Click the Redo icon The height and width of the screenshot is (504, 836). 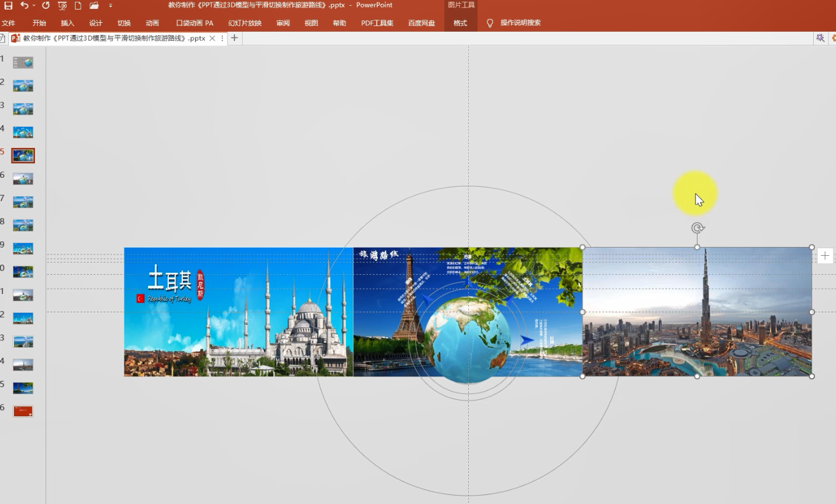tap(46, 5)
